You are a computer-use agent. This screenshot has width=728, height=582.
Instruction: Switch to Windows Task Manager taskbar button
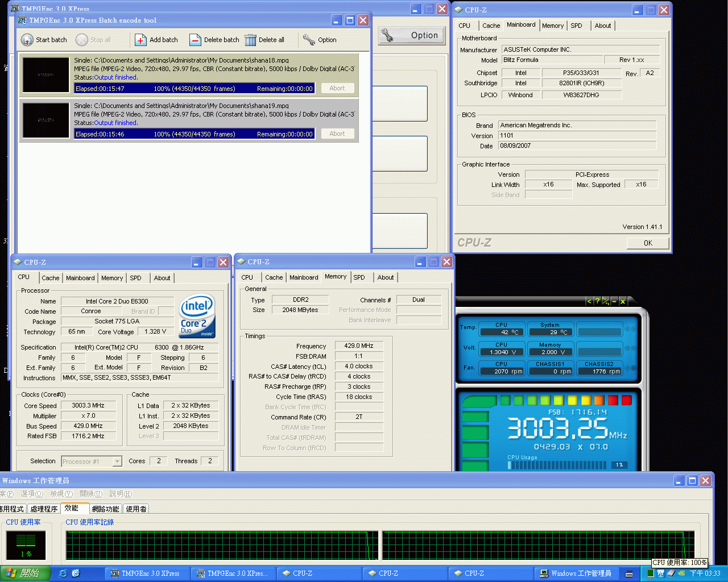[x=576, y=573]
